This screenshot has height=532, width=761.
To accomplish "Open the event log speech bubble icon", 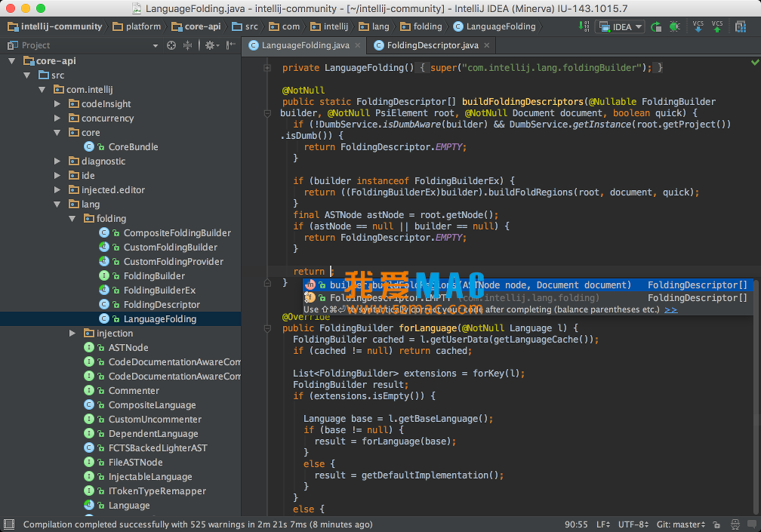I will click(752, 524).
